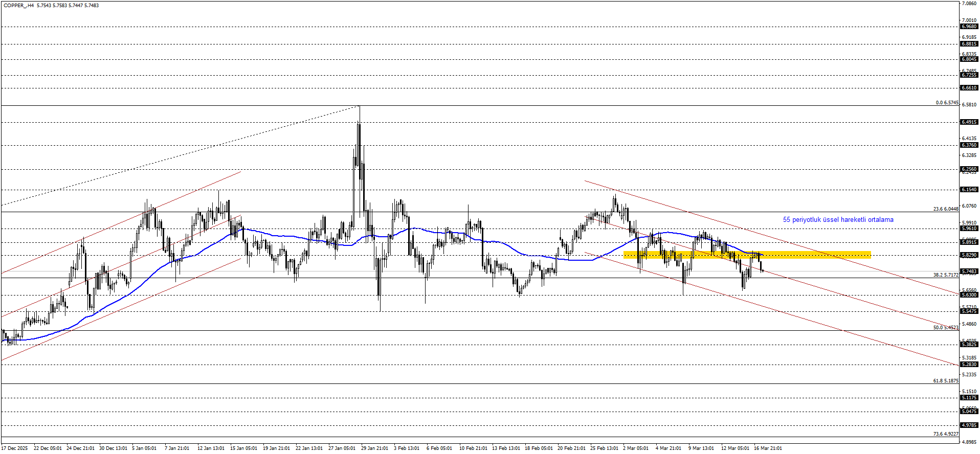The image size is (980, 454).
Task: Click the 5.7483 current price tag
Action: coord(969,271)
